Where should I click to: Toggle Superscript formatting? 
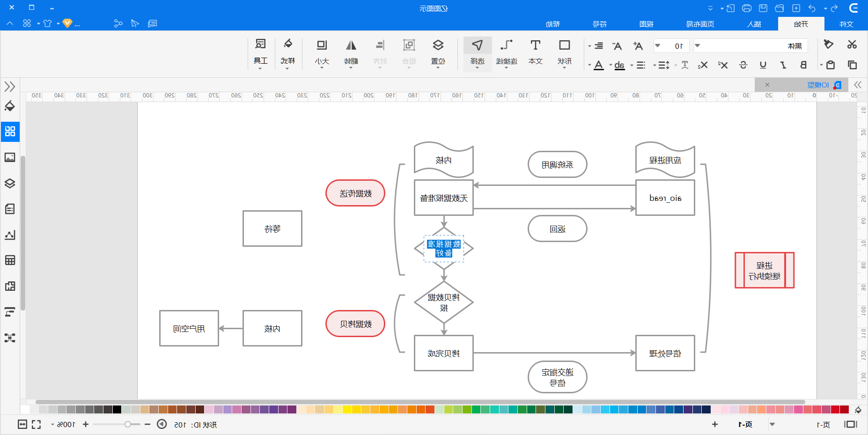pos(723,65)
